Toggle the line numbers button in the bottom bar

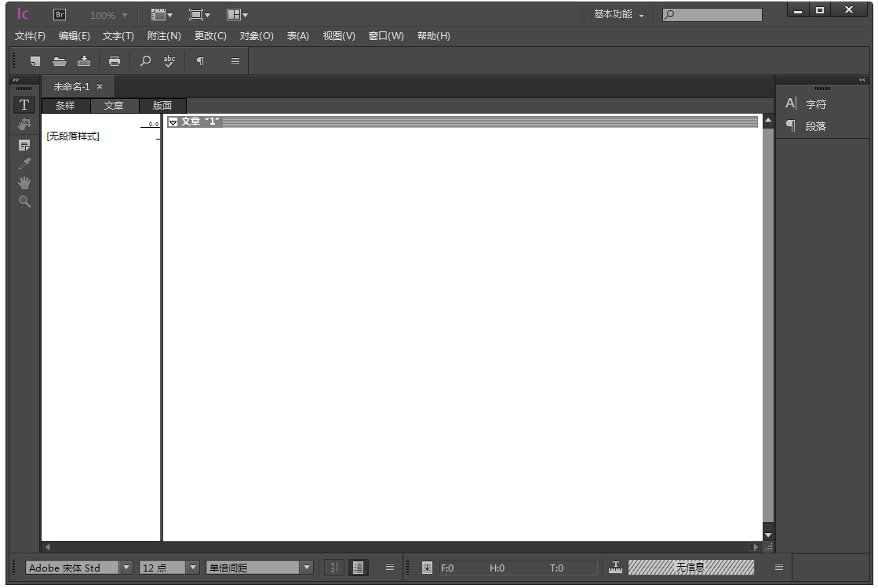coord(334,568)
